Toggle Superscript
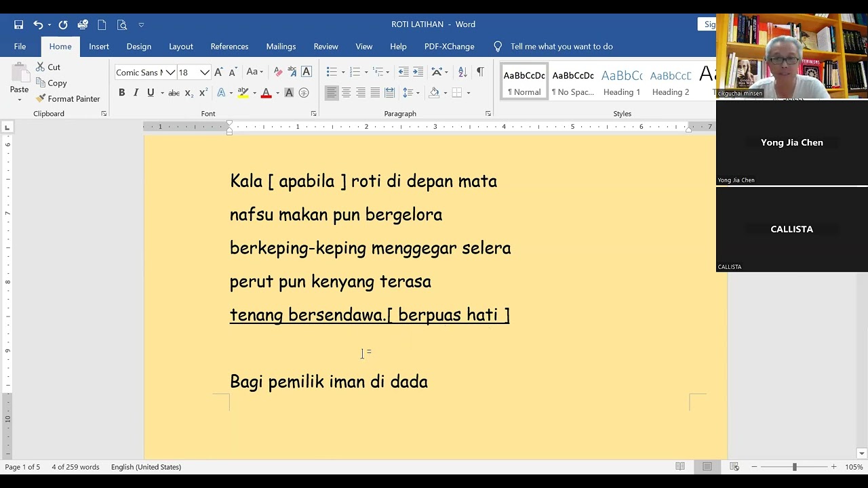868x488 pixels. click(203, 93)
